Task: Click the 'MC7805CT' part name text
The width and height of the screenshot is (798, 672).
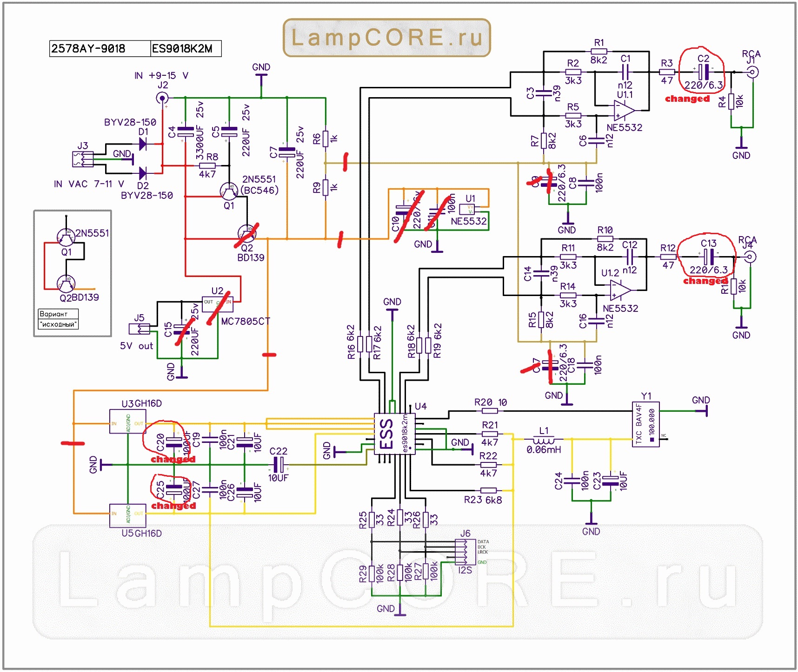Action: pyautogui.click(x=246, y=321)
